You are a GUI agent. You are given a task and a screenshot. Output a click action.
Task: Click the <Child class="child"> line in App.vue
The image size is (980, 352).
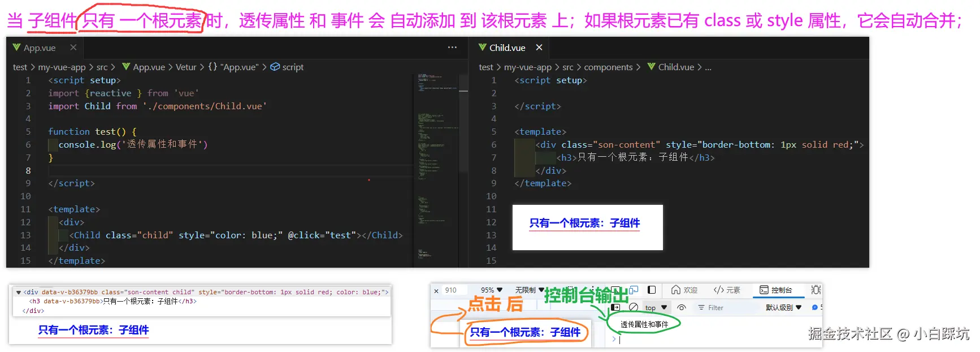(236, 235)
